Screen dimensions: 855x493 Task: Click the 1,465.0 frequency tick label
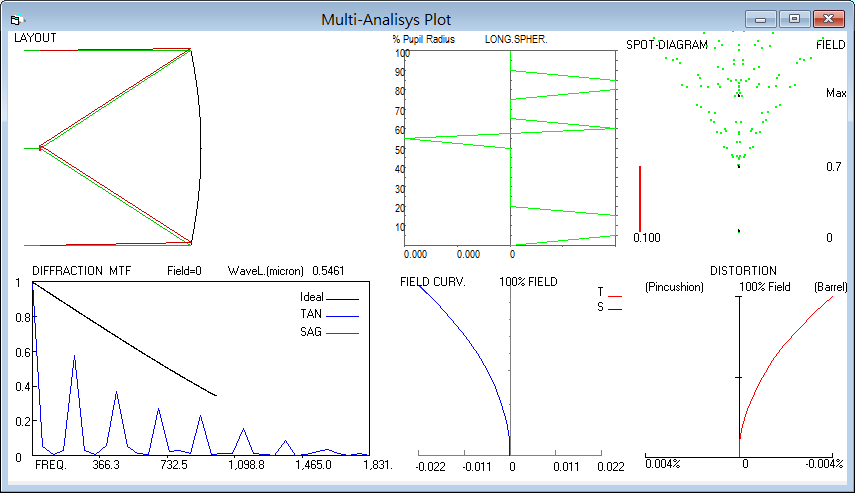314,465
